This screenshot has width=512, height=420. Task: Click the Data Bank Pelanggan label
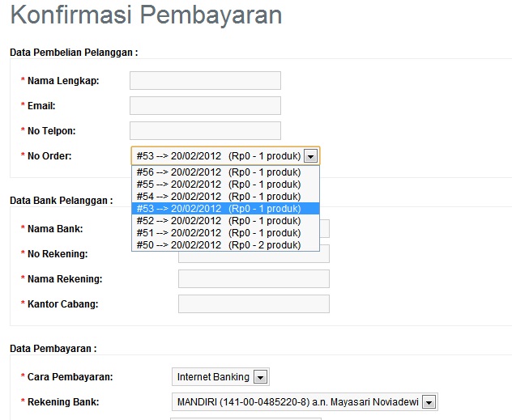tap(62, 201)
